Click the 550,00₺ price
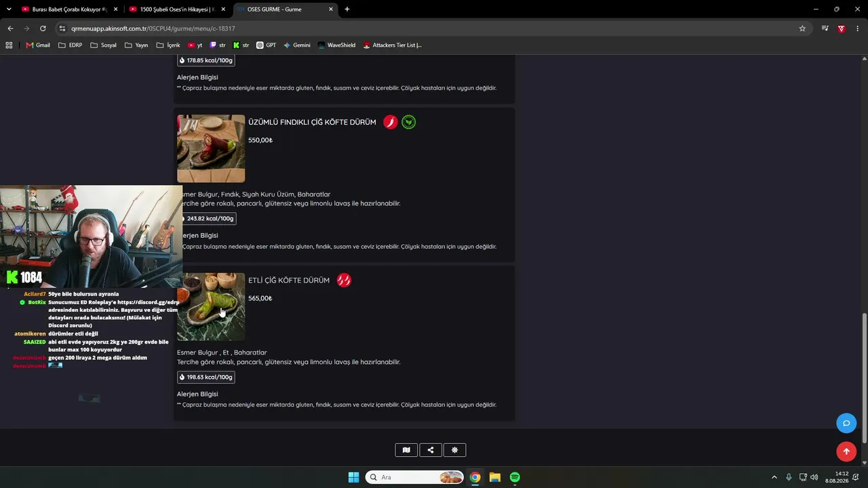Screen dimensions: 868x488 coord(260,140)
